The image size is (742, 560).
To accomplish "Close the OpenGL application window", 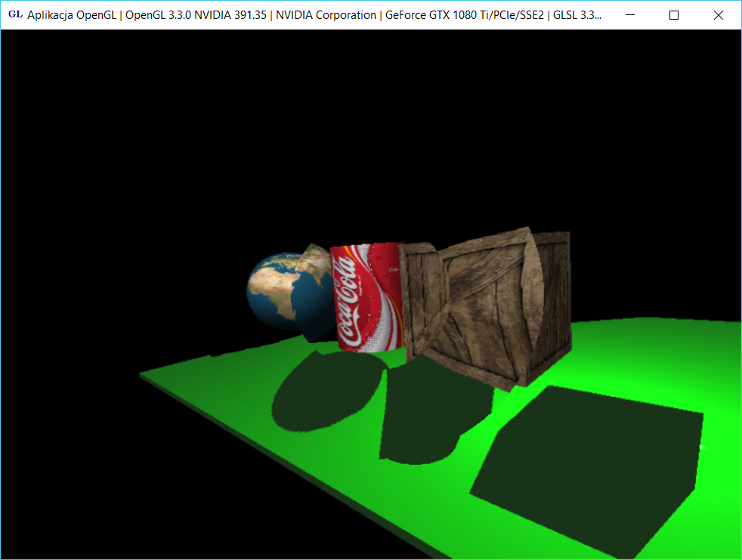I will click(718, 15).
